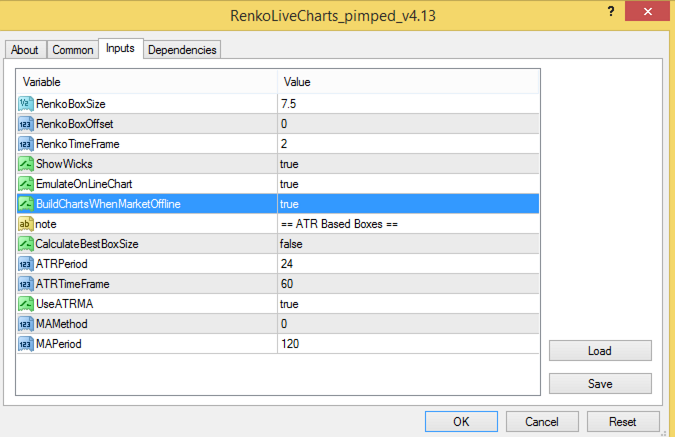675x437 pixels.
Task: Click the RenkoBoxOffset integer icon
Action: (x=26, y=123)
